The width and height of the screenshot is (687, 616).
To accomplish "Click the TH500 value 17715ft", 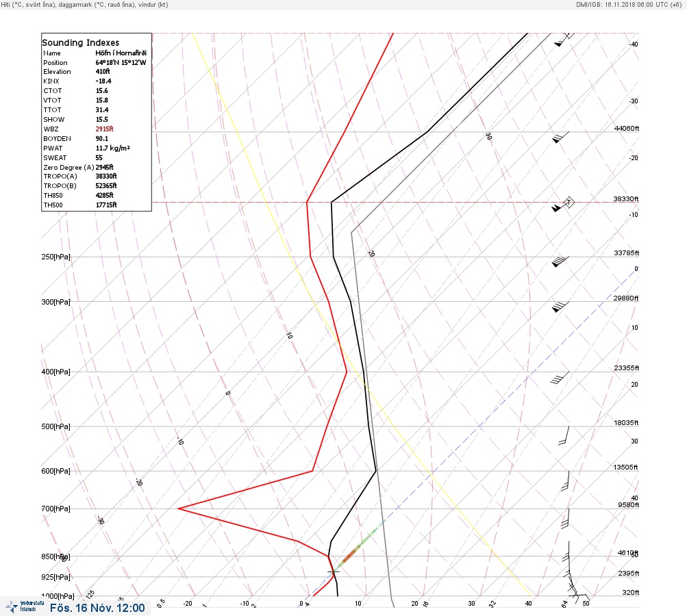I will click(x=106, y=205).
